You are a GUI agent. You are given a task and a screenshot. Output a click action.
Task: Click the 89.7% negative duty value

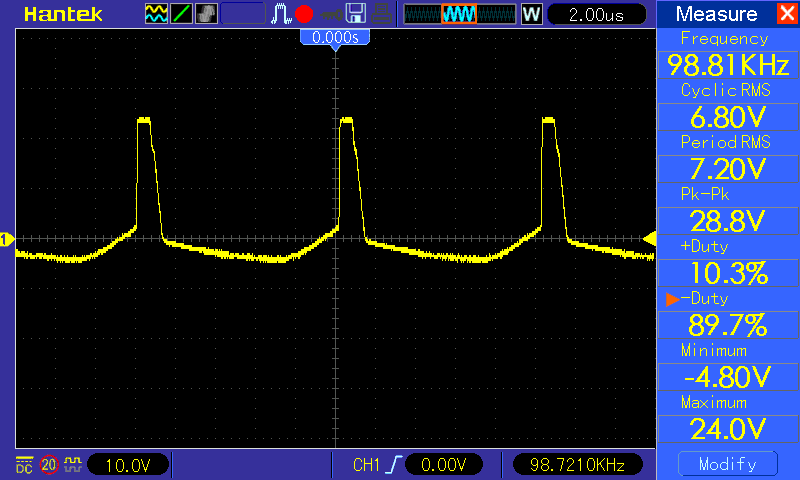pyautogui.click(x=728, y=325)
